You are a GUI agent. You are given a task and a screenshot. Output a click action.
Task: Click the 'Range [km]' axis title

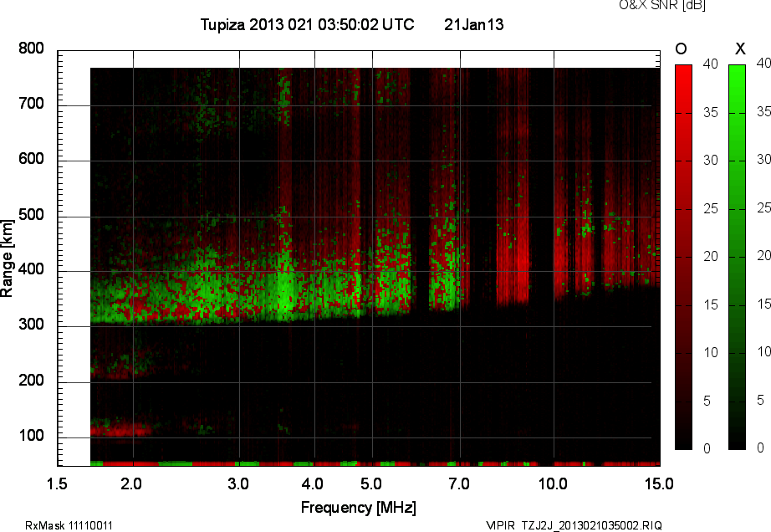click(x=7, y=258)
